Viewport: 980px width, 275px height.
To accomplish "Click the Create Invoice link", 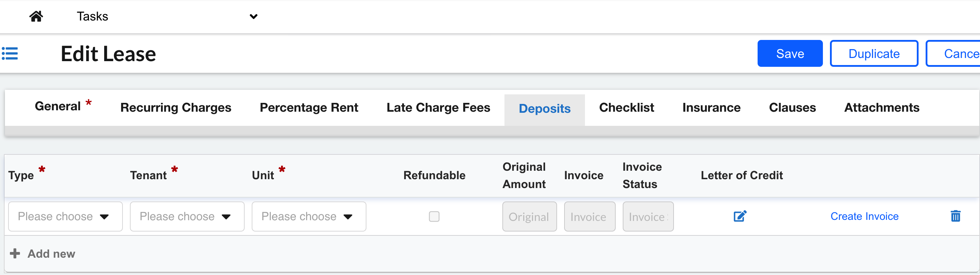I will 864,216.
